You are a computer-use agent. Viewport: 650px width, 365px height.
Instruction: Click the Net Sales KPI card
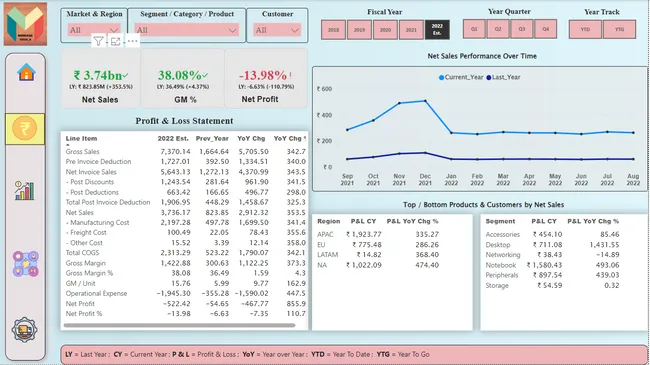pyautogui.click(x=100, y=78)
